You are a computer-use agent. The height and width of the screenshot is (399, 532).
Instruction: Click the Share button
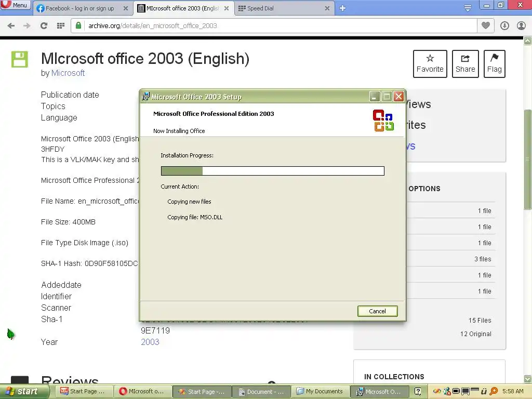[465, 64]
